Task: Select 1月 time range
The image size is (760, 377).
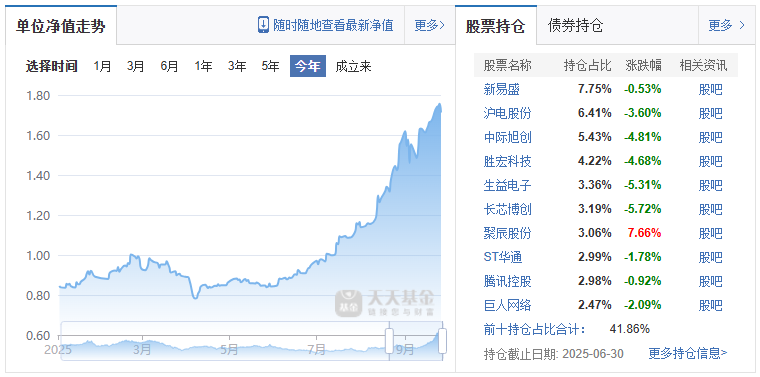Action: [x=102, y=66]
